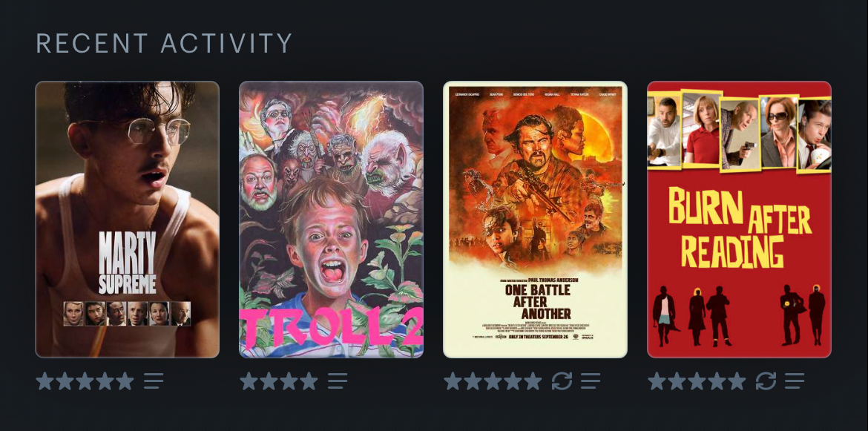Click the first star under Marty Supreme
The image size is (868, 431).
45,381
